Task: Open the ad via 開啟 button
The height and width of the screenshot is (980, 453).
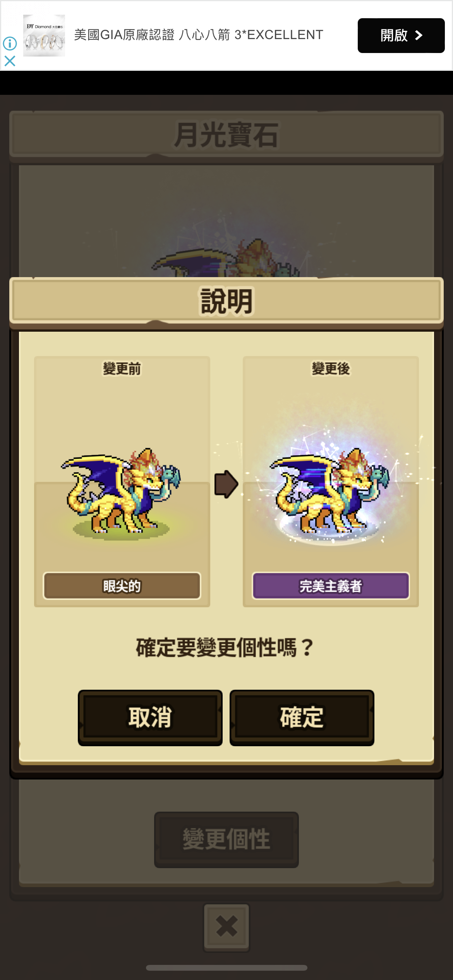Action: click(x=401, y=35)
